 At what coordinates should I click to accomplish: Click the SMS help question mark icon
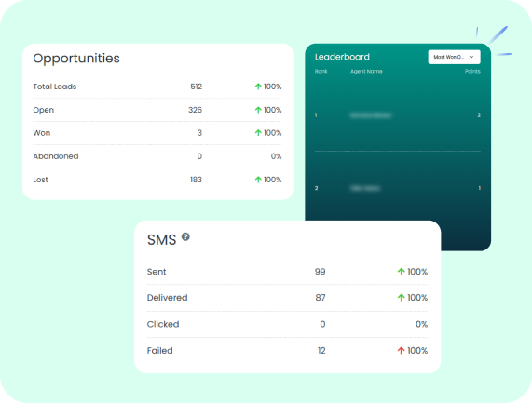point(185,236)
